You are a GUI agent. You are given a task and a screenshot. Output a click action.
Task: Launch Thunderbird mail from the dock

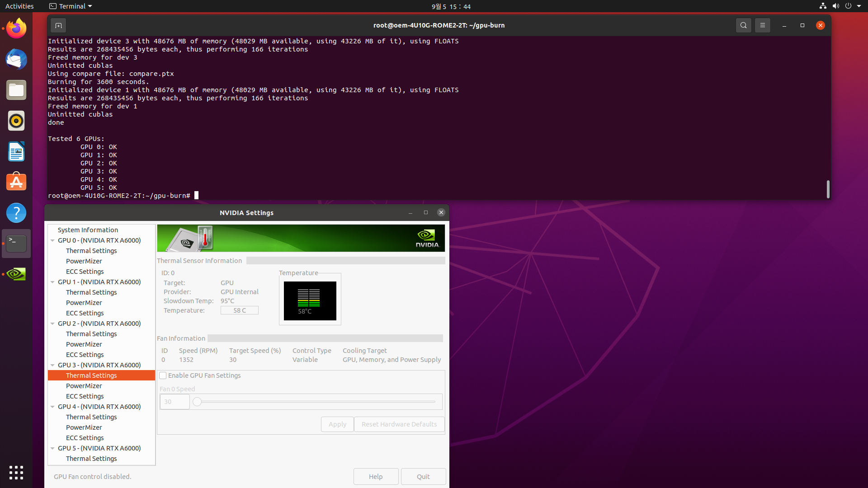point(16,59)
